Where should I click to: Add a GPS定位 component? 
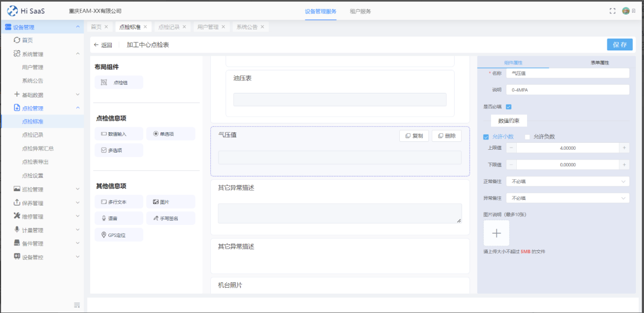click(x=119, y=235)
